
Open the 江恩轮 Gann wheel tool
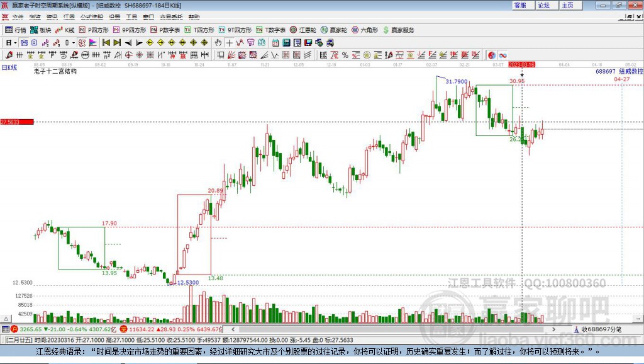303,30
